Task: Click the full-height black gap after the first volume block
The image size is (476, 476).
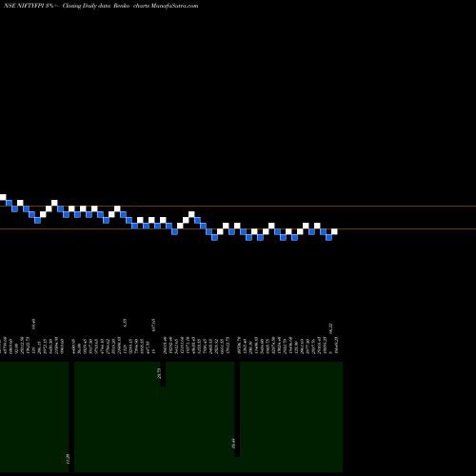Action: click(71, 417)
